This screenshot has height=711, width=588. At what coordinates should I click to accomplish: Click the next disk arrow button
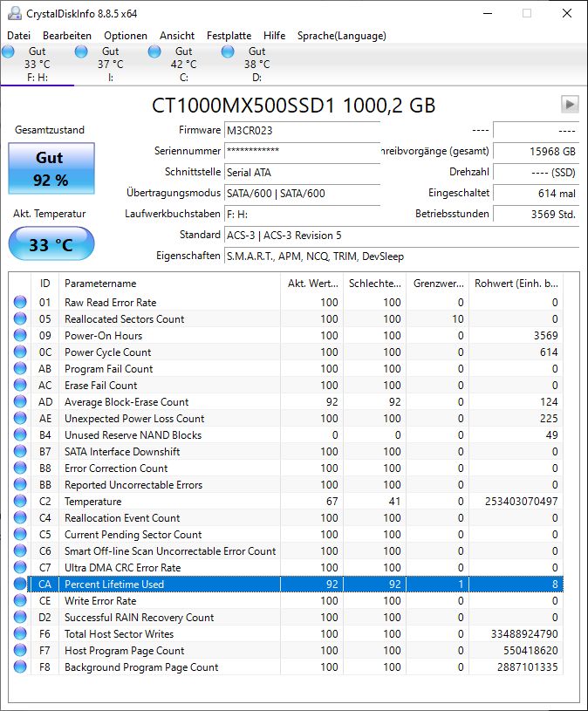pos(570,105)
